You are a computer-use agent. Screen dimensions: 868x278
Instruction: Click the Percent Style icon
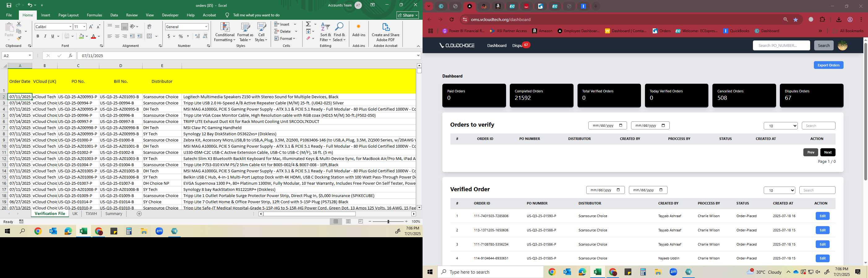181,36
